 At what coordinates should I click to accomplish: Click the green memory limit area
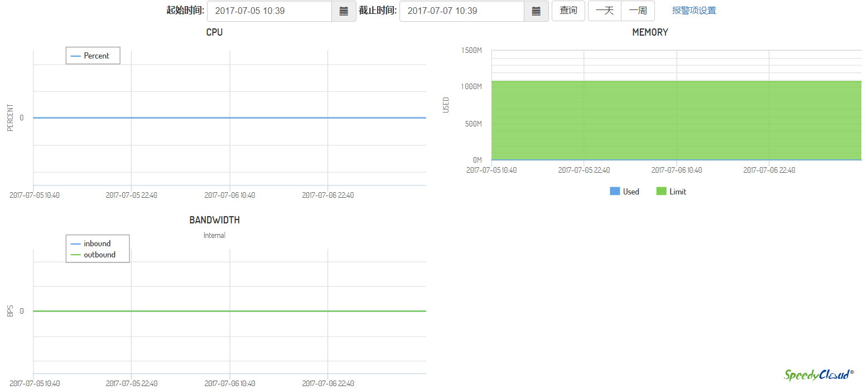[x=676, y=120]
